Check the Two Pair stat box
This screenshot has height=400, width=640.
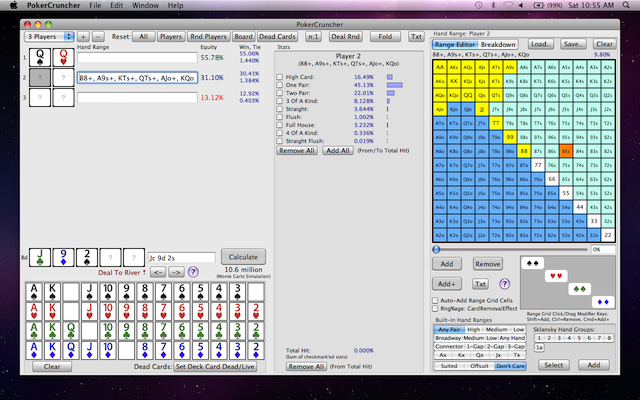tap(280, 93)
